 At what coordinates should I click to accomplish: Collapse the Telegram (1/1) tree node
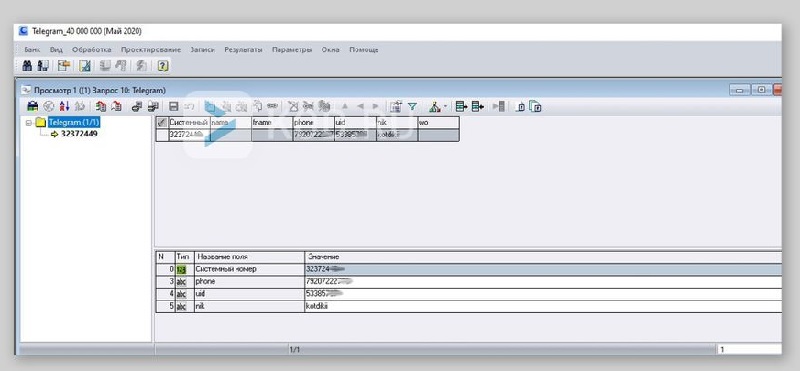click(x=29, y=122)
